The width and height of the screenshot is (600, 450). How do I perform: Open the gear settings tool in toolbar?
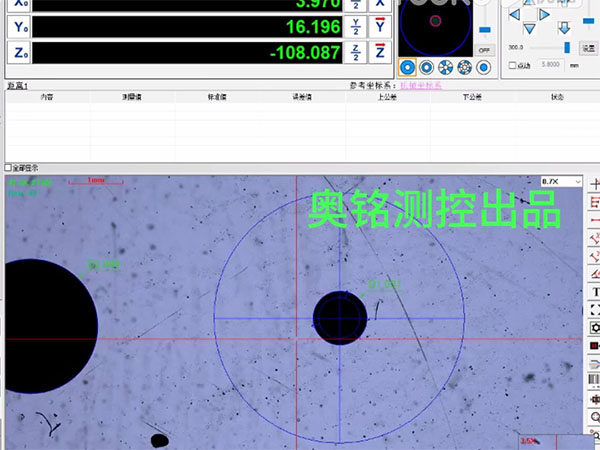click(x=594, y=327)
